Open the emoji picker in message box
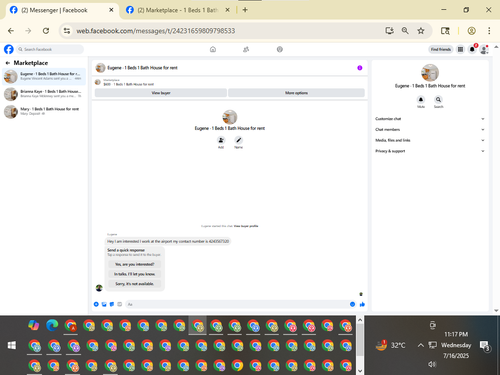 (352, 304)
